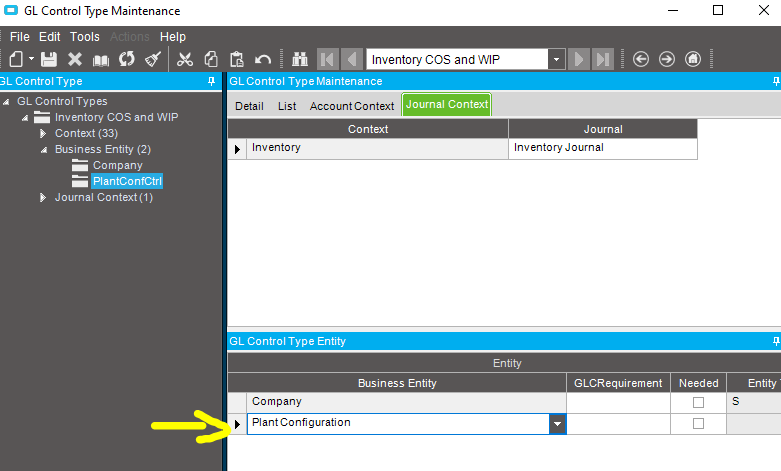The width and height of the screenshot is (781, 471).
Task: Select Journal Context (1) tree label
Action: pos(104,197)
